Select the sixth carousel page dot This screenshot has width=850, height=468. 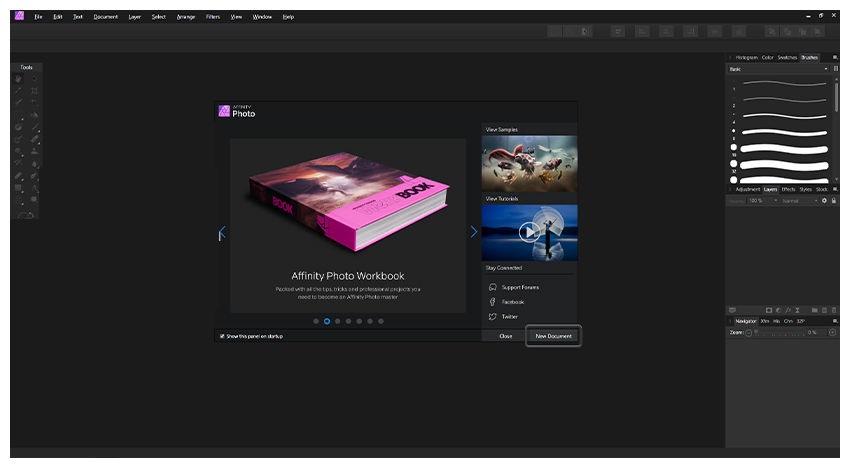coord(370,321)
